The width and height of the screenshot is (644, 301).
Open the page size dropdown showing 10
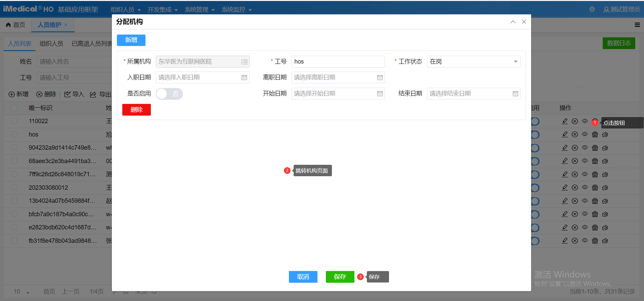tap(22, 292)
